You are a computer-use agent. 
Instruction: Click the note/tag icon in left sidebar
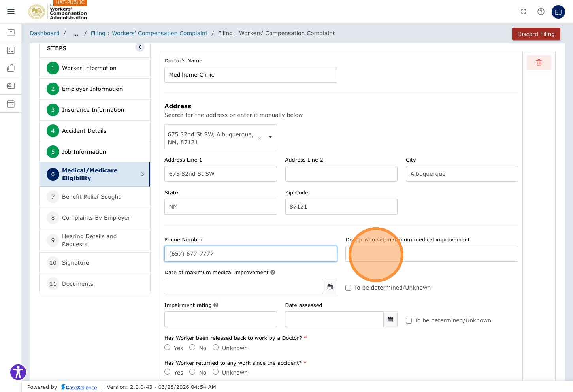[11, 85]
